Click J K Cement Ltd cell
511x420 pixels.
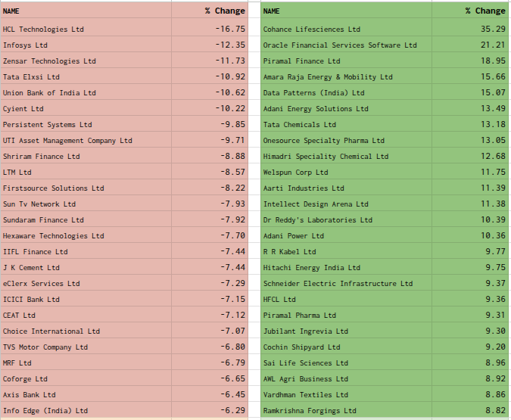(86, 267)
